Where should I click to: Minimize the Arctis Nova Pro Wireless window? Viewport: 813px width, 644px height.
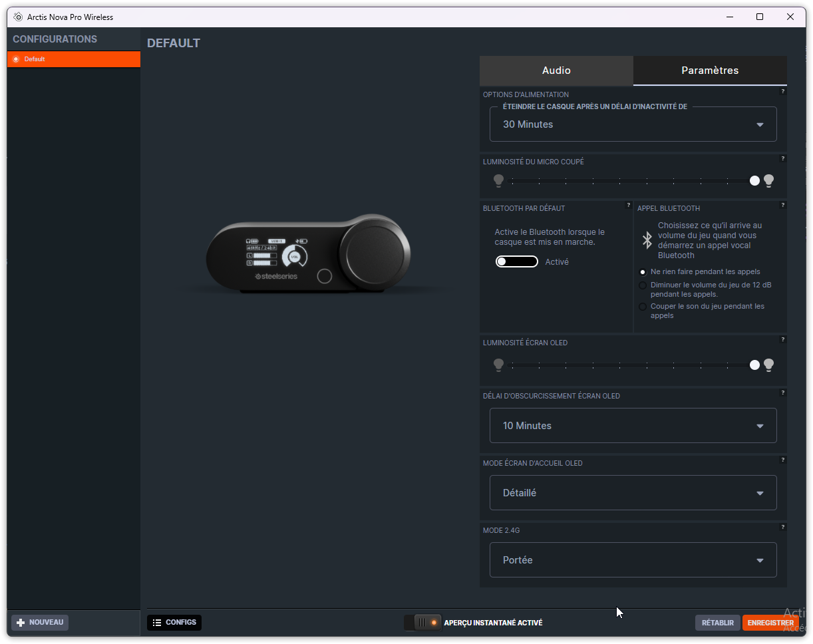pyautogui.click(x=729, y=17)
